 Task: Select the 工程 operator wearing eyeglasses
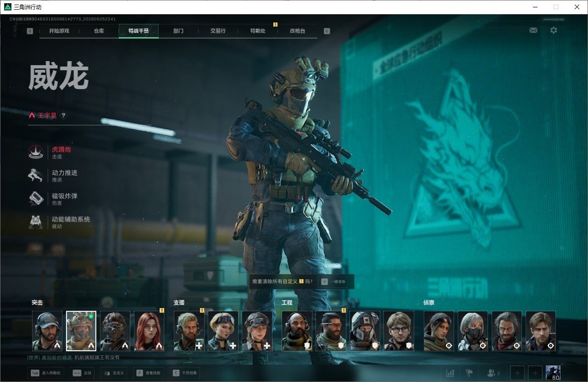tap(399, 331)
